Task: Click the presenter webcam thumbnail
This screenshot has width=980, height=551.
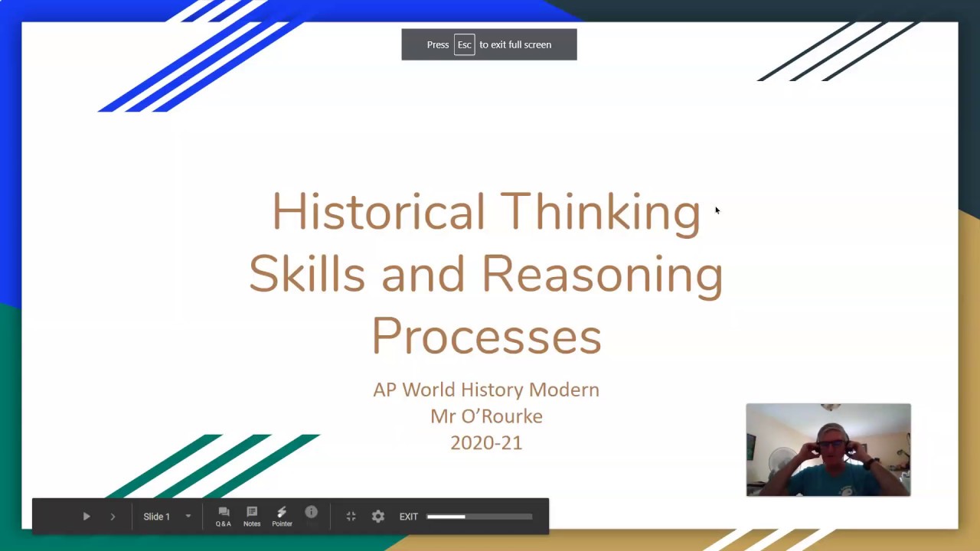Action: point(828,450)
